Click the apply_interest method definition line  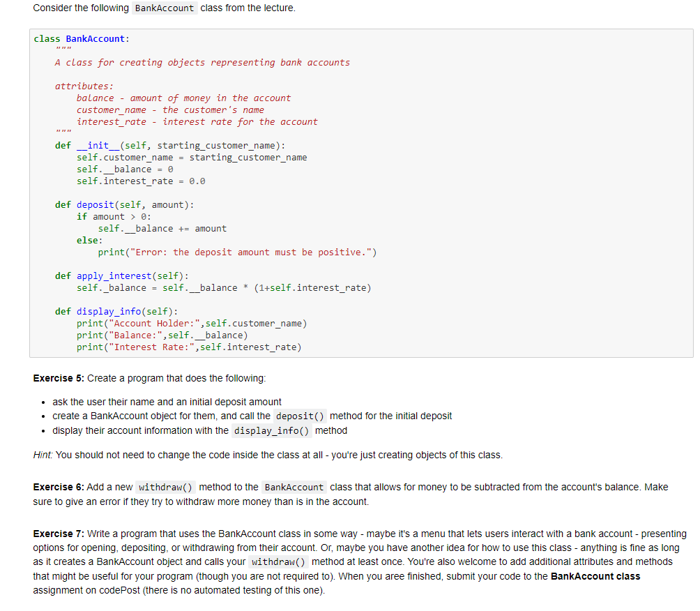click(x=122, y=276)
